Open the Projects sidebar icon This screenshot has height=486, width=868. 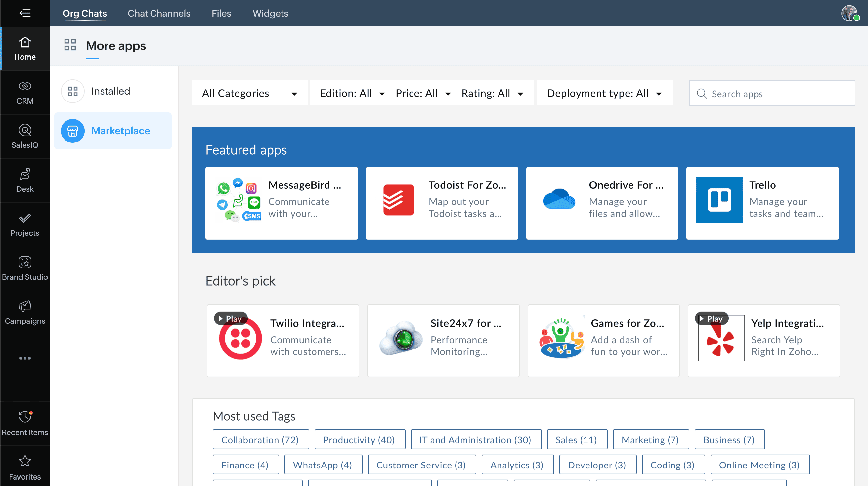[24, 224]
